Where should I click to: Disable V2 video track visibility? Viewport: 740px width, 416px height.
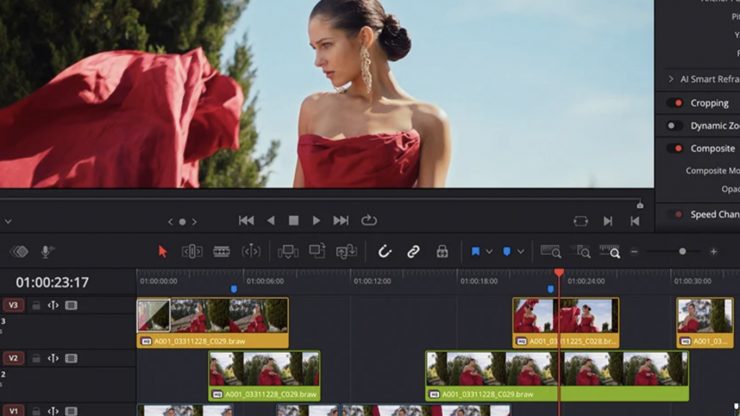pyautogui.click(x=71, y=358)
